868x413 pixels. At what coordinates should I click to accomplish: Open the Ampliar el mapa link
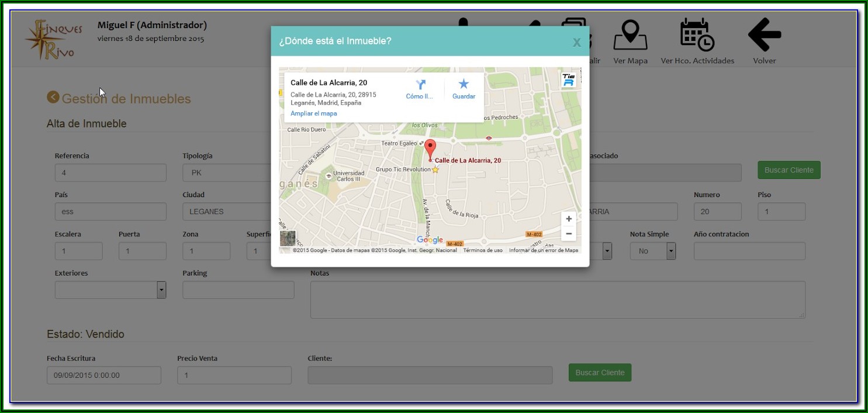pos(314,113)
